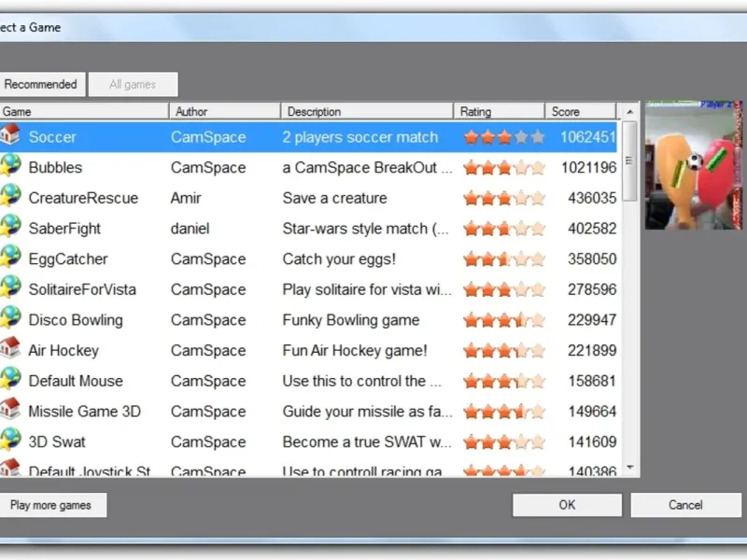This screenshot has height=560, width=747.
Task: Click the Disco Bowling star rating
Action: click(x=504, y=320)
